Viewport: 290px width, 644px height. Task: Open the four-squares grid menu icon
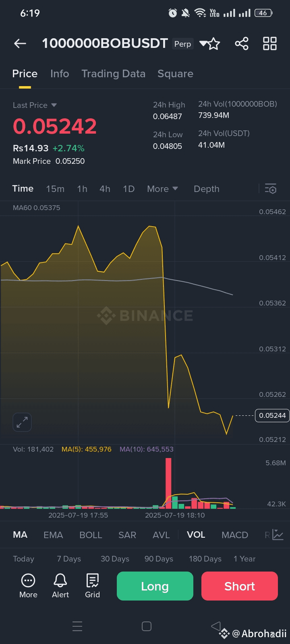pyautogui.click(x=269, y=43)
